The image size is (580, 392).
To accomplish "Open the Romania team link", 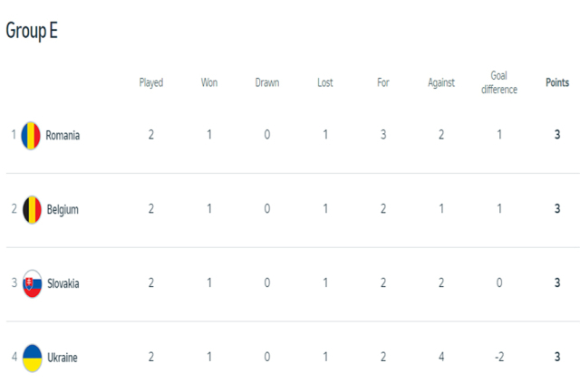I will 63,135.
